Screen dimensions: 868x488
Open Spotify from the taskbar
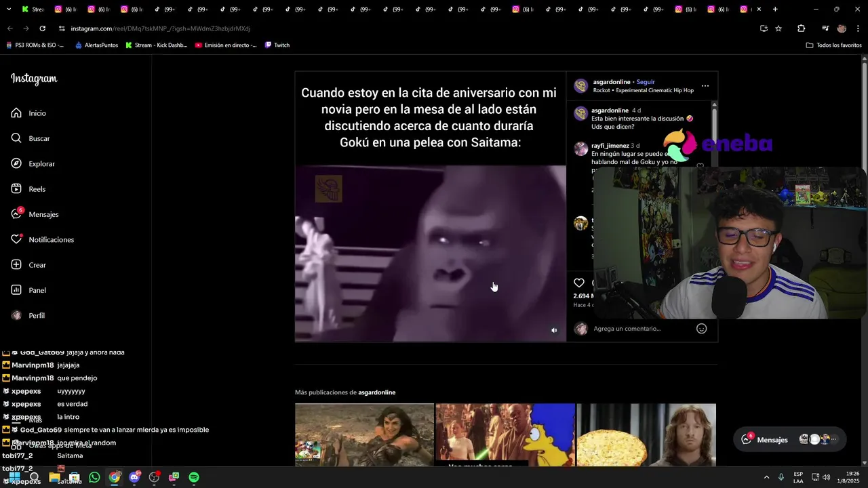[x=194, y=477]
